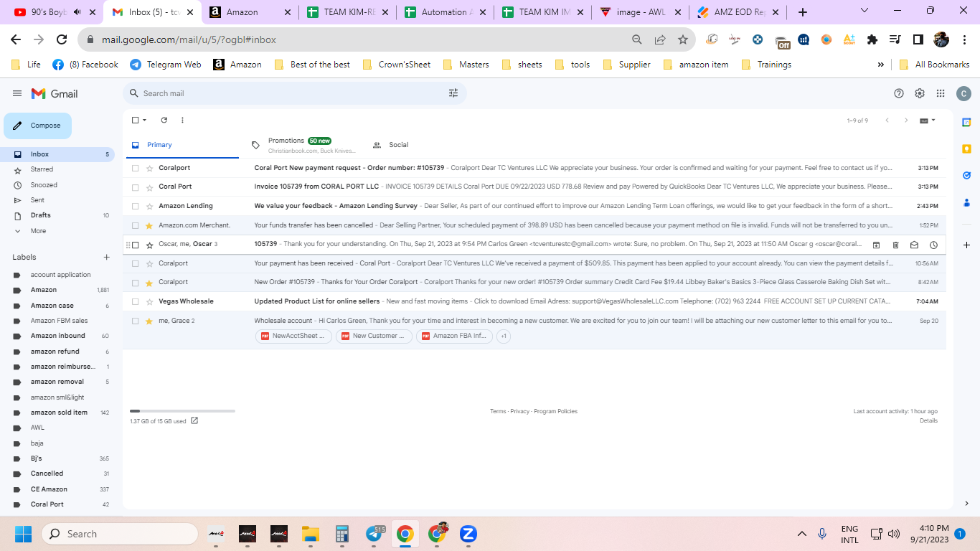Open Google Calendar side panel
The image size is (980, 551).
966,122
